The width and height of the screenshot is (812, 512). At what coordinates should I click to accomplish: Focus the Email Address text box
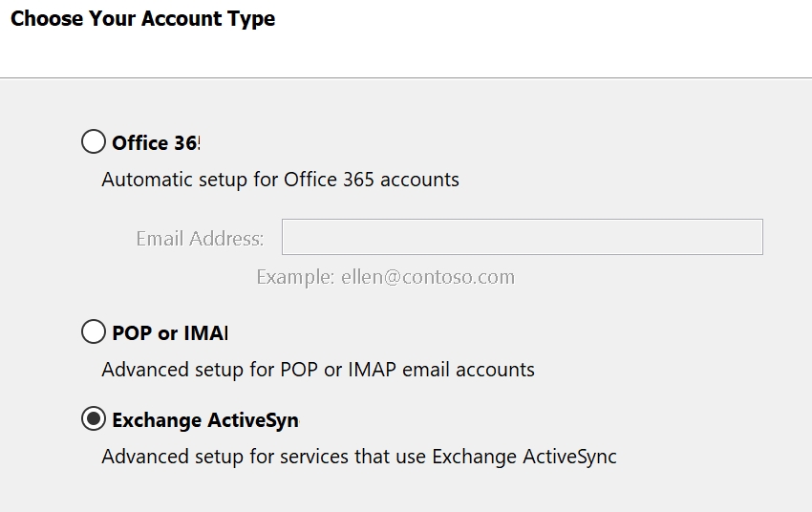[522, 237]
